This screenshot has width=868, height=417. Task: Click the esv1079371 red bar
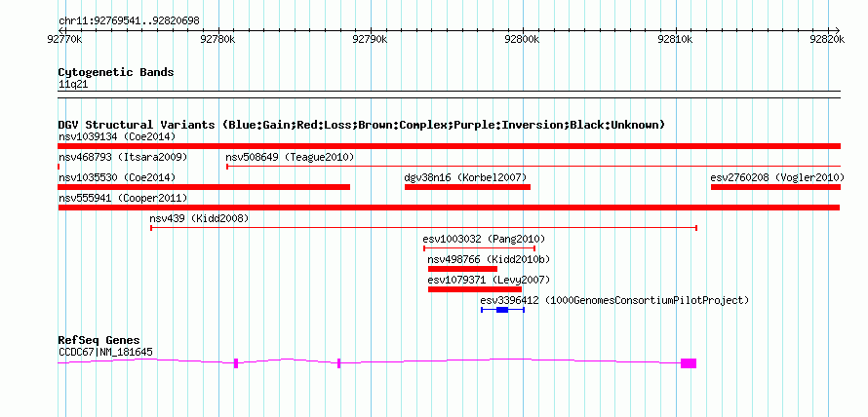pyautogui.click(x=475, y=289)
